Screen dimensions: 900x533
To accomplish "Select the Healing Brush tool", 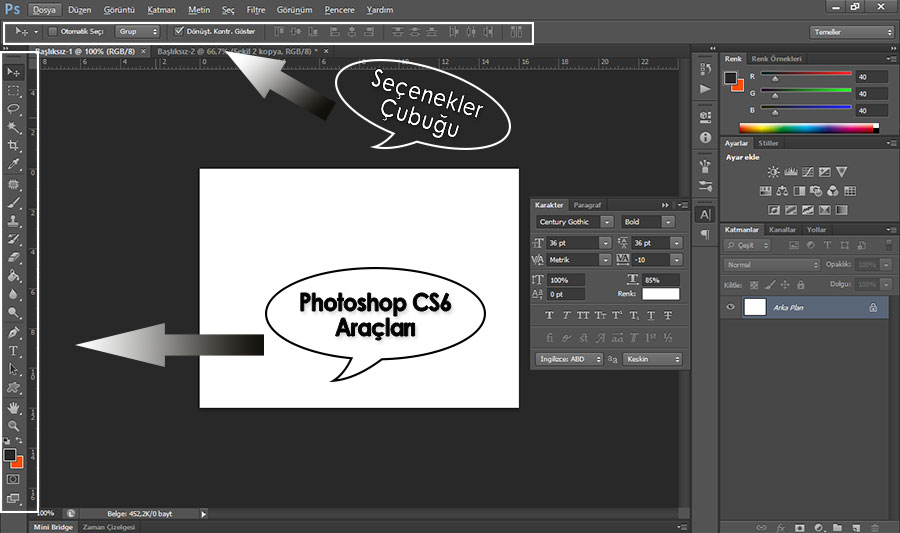I will coord(13,185).
